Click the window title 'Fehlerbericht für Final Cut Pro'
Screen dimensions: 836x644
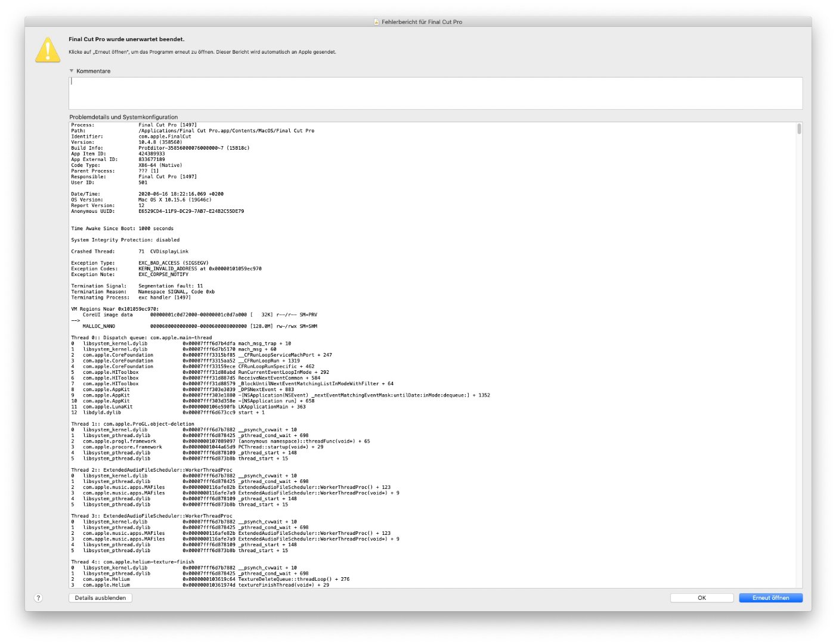(x=422, y=22)
